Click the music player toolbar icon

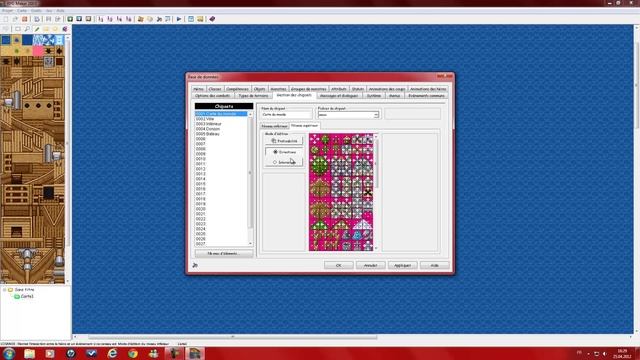click(x=159, y=19)
